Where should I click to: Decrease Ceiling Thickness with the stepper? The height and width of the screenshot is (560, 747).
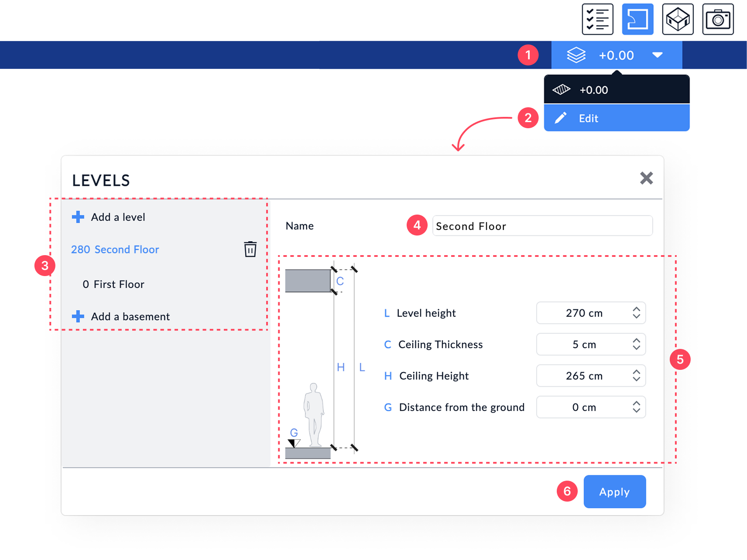pyautogui.click(x=637, y=347)
